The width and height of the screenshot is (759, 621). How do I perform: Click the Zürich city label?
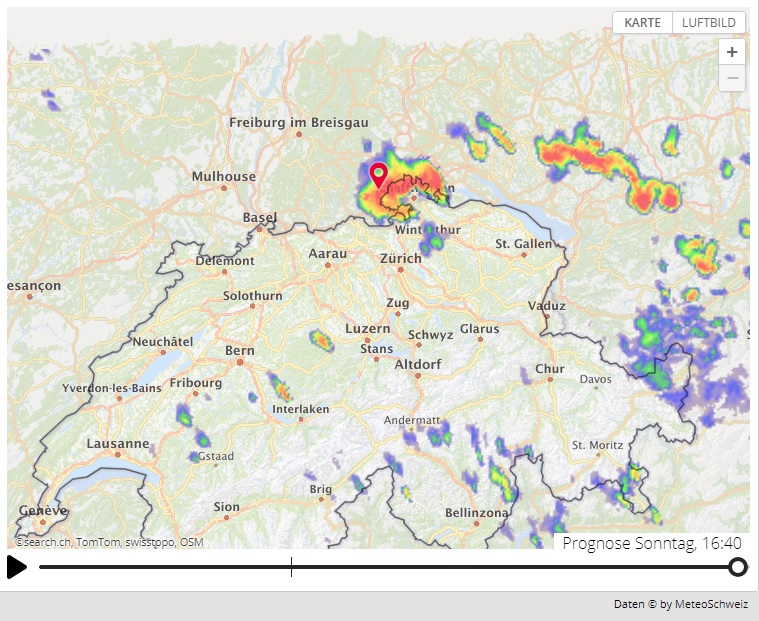[401, 258]
